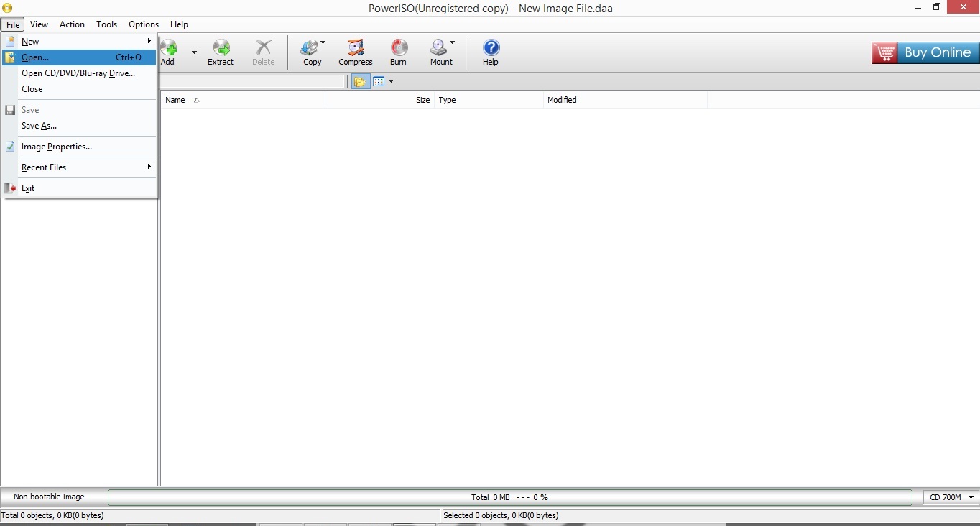
Task: Open the Action menu
Action: point(72,24)
